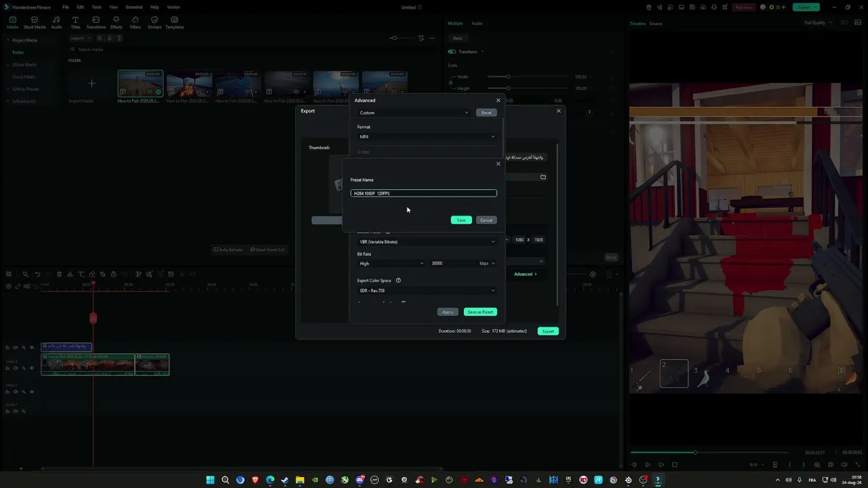This screenshot has height=488, width=868.
Task: Click the timeline delete trash icon
Action: (x=59, y=274)
